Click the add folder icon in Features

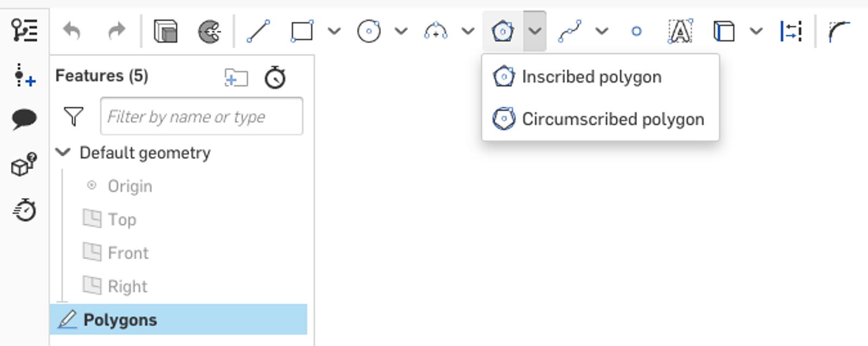[236, 78]
